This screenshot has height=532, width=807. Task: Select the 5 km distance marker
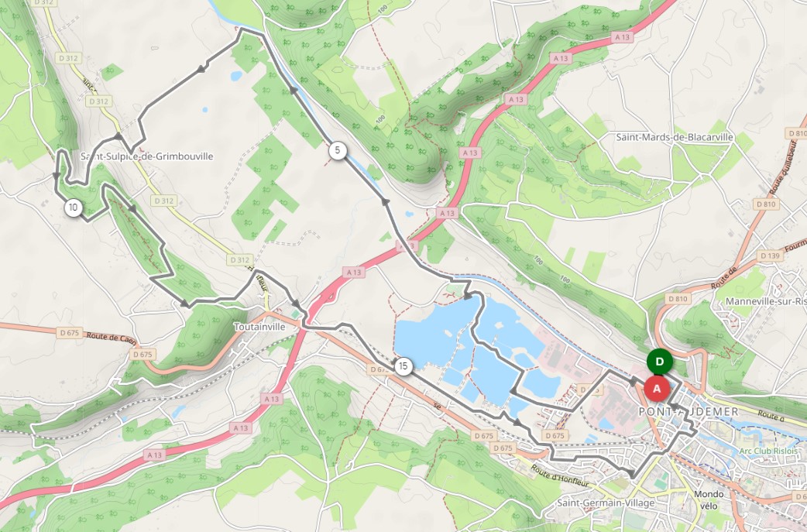337,151
